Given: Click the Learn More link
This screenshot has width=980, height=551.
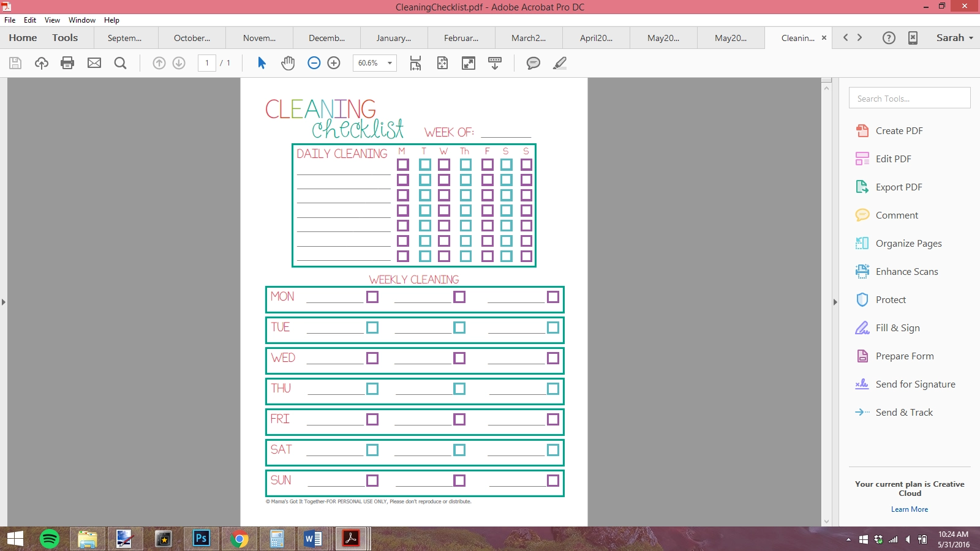Looking at the screenshot, I should coord(910,509).
